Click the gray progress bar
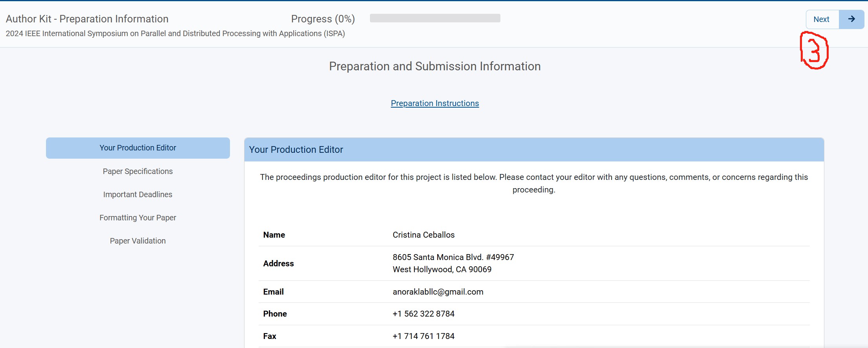This screenshot has height=348, width=868. [x=435, y=18]
